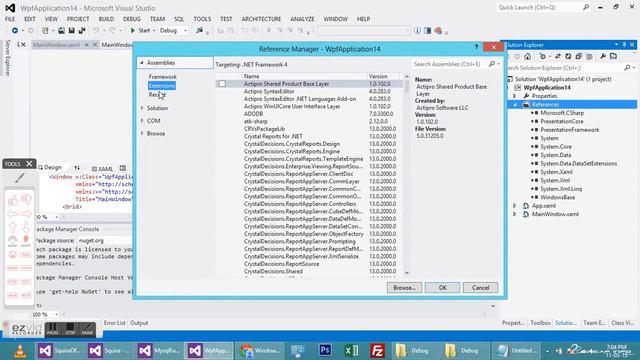Open VLC from the taskbar
The height and width of the screenshot is (360, 640).
click(x=20, y=351)
